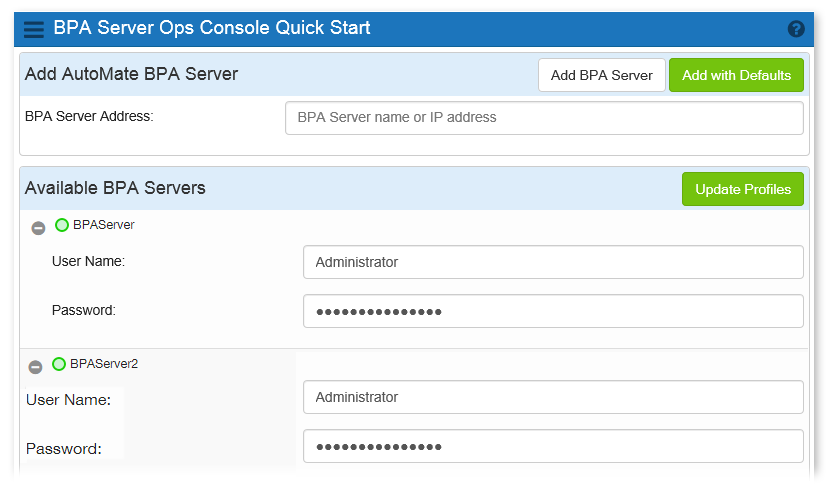This screenshot has width=832, height=486.
Task: Click the Add BPA Server button
Action: 602,75
